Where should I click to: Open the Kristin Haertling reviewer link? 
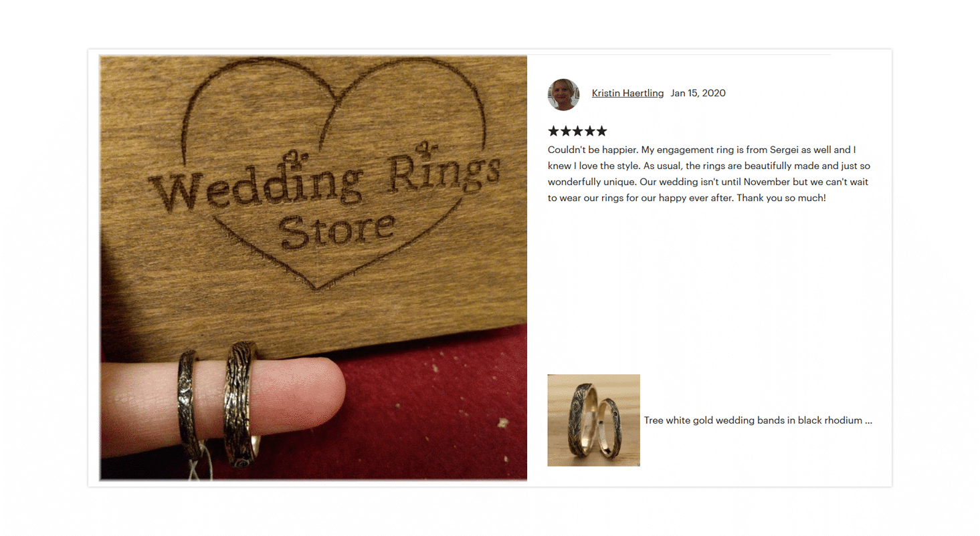click(627, 93)
